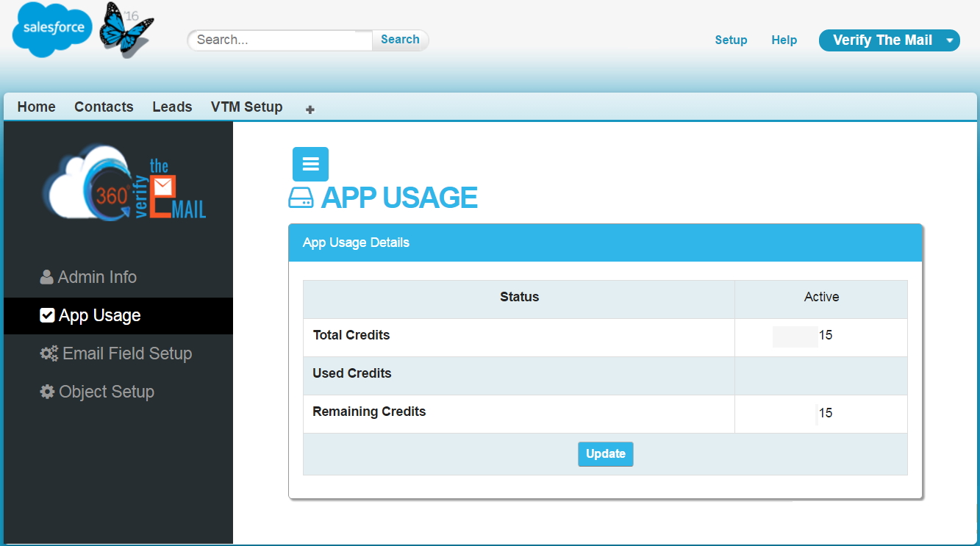Click the Salesforce cloud logo
The width and height of the screenshot is (980, 546).
pyautogui.click(x=53, y=29)
